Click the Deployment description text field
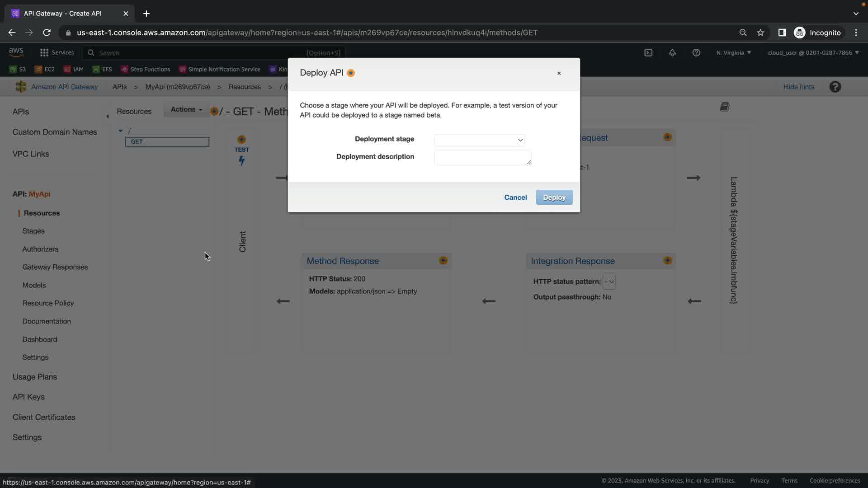868x488 pixels. click(x=482, y=157)
